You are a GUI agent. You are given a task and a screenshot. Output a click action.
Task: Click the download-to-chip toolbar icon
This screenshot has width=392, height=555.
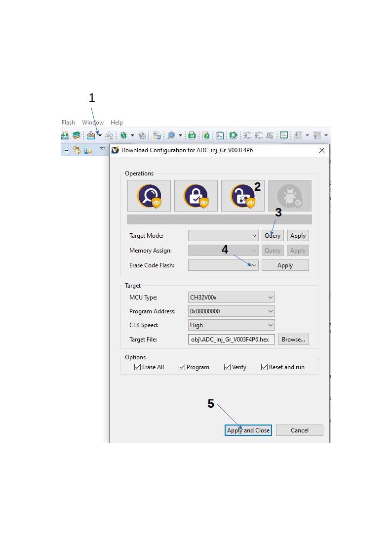[91, 135]
